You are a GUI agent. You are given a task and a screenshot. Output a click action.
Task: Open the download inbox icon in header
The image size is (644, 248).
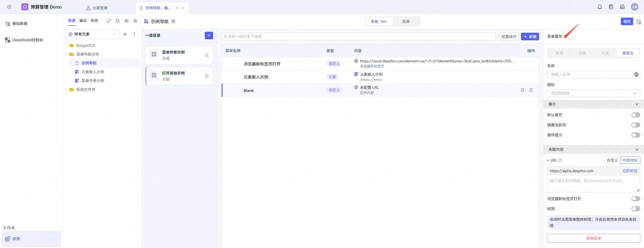pos(622,7)
